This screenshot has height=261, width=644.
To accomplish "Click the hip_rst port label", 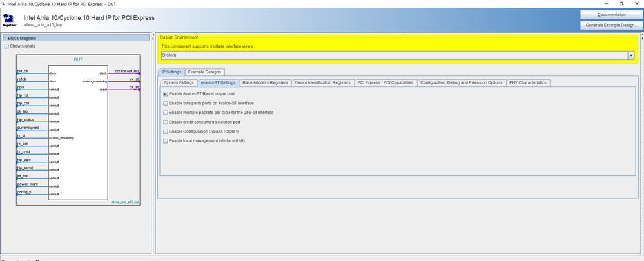I will point(23,95).
